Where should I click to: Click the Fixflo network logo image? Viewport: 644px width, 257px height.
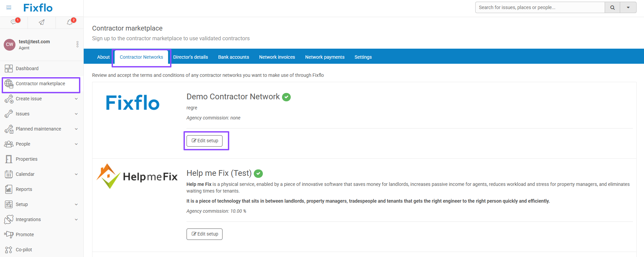pos(133,103)
